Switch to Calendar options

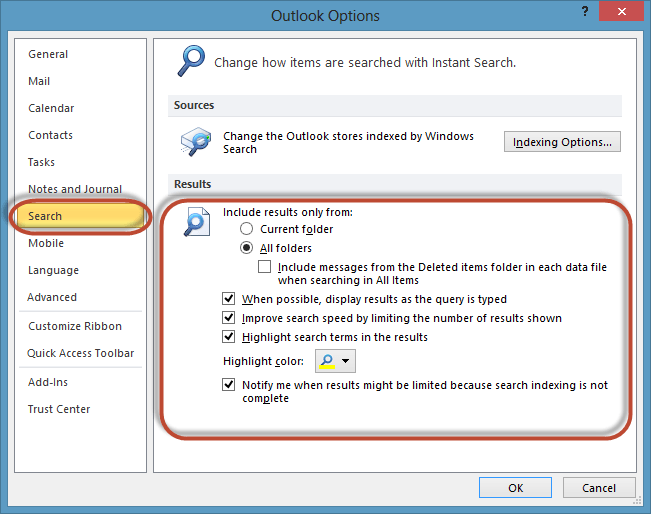(51, 108)
